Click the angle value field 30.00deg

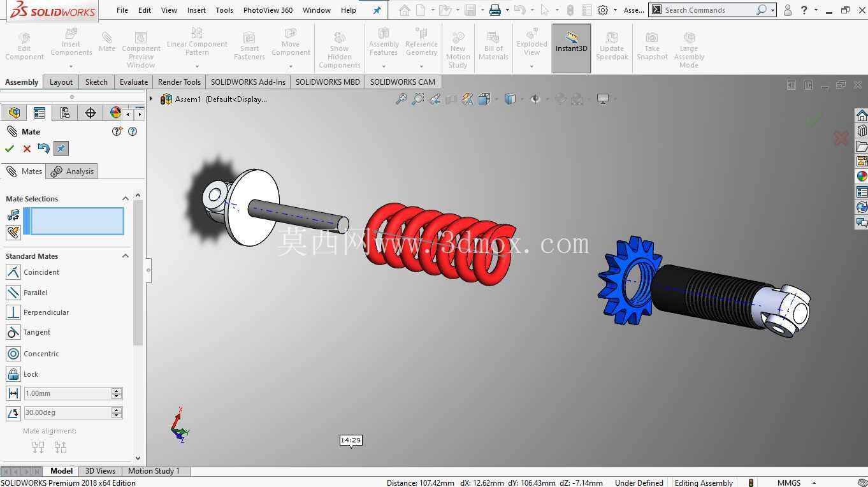coord(67,413)
